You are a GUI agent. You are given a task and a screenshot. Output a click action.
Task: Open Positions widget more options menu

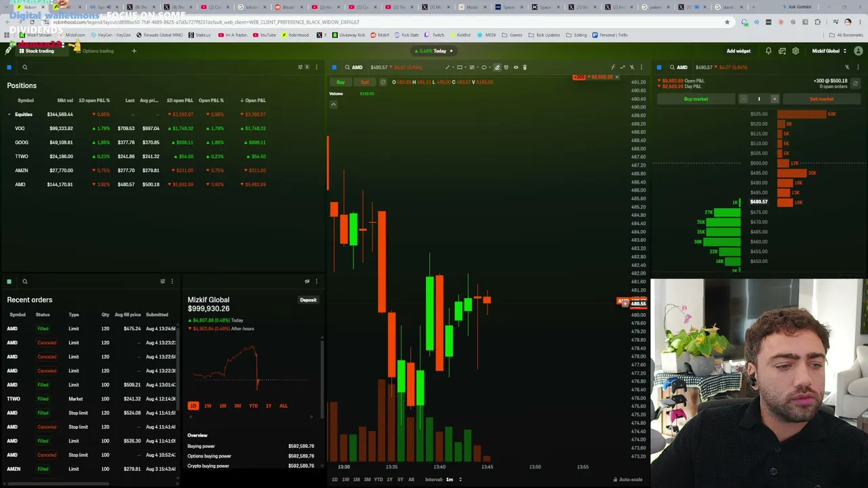316,67
